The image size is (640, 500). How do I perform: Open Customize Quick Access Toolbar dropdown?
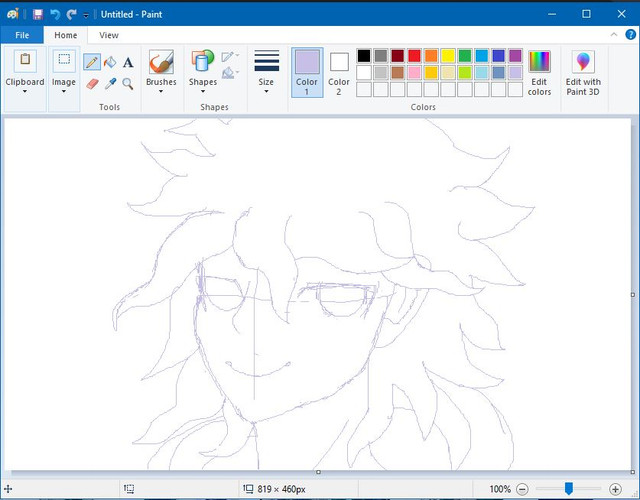[86, 15]
